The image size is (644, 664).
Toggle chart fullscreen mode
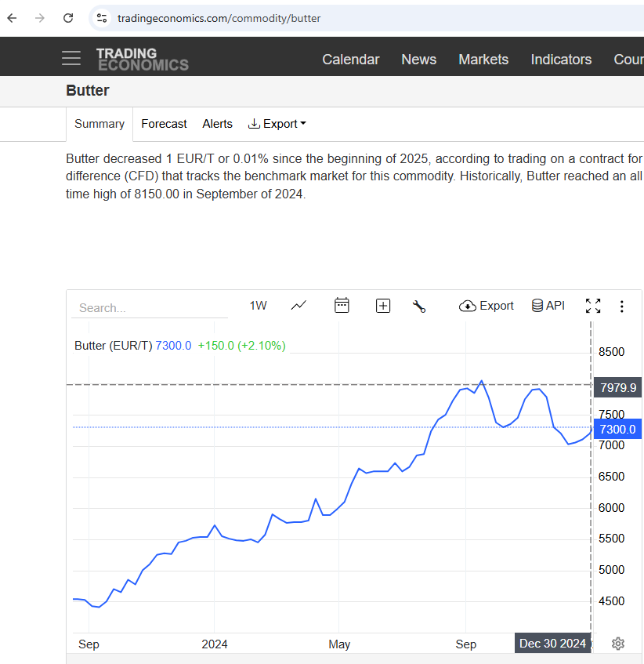pos(593,306)
